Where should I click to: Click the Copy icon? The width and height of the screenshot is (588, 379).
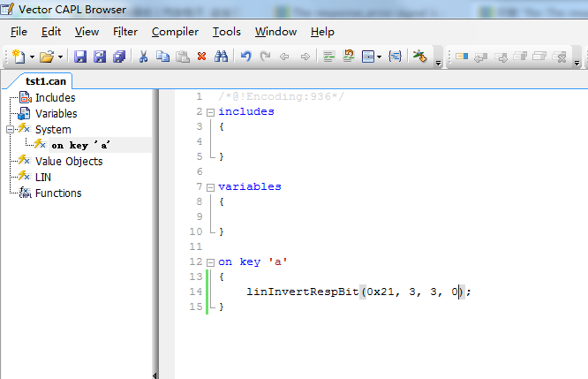pyautogui.click(x=162, y=57)
